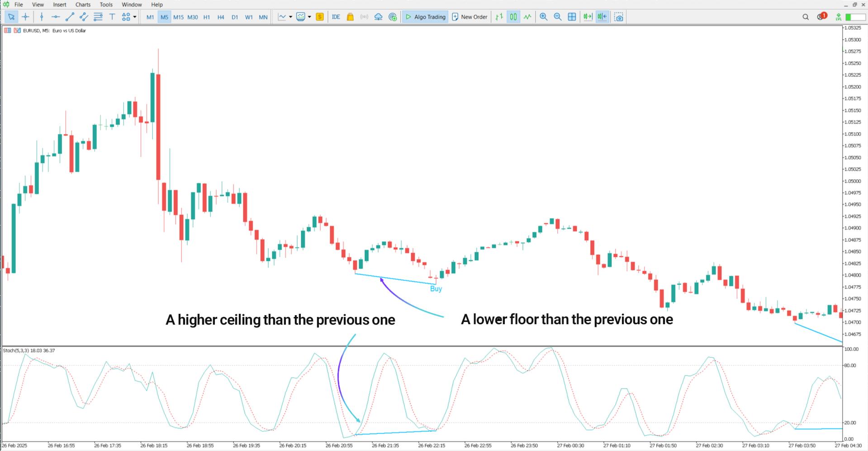868x451 pixels.
Task: Click the 27 Feb 00:30 time label
Action: 571,446
